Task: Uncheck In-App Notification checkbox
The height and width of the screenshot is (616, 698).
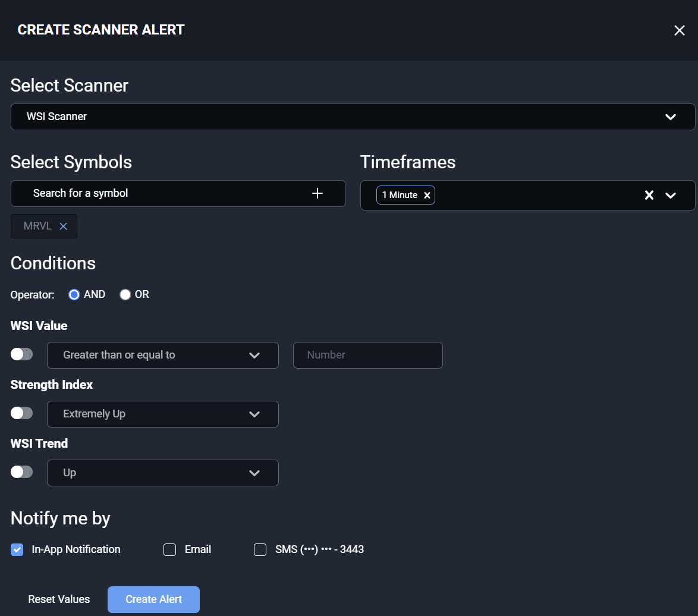Action: point(17,549)
